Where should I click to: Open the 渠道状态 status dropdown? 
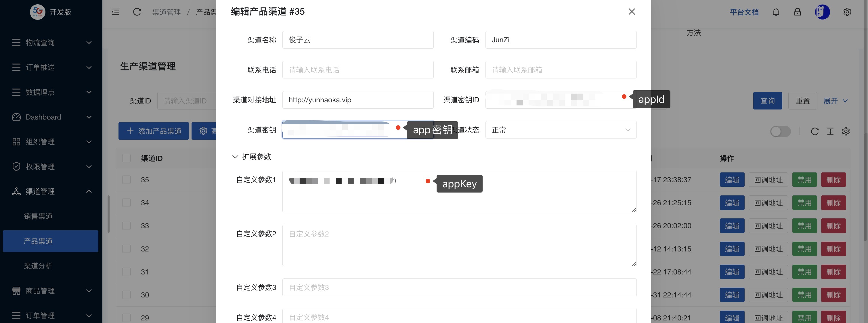coord(560,130)
